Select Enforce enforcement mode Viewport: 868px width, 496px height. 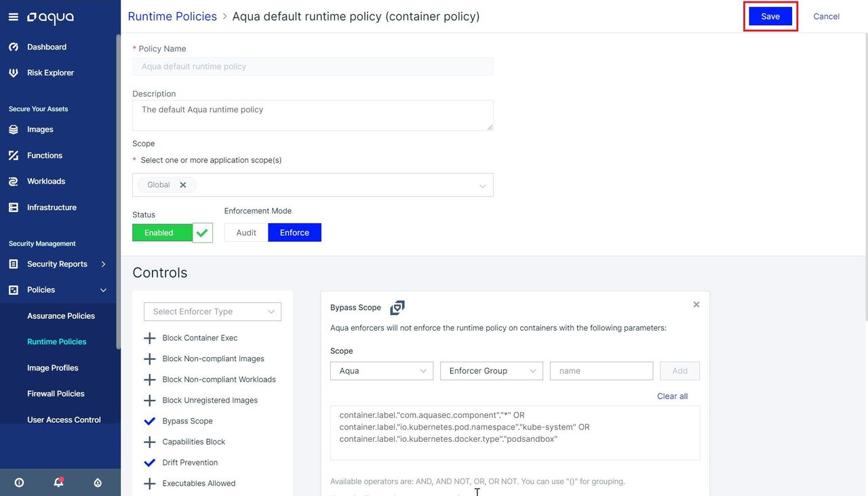pos(294,232)
